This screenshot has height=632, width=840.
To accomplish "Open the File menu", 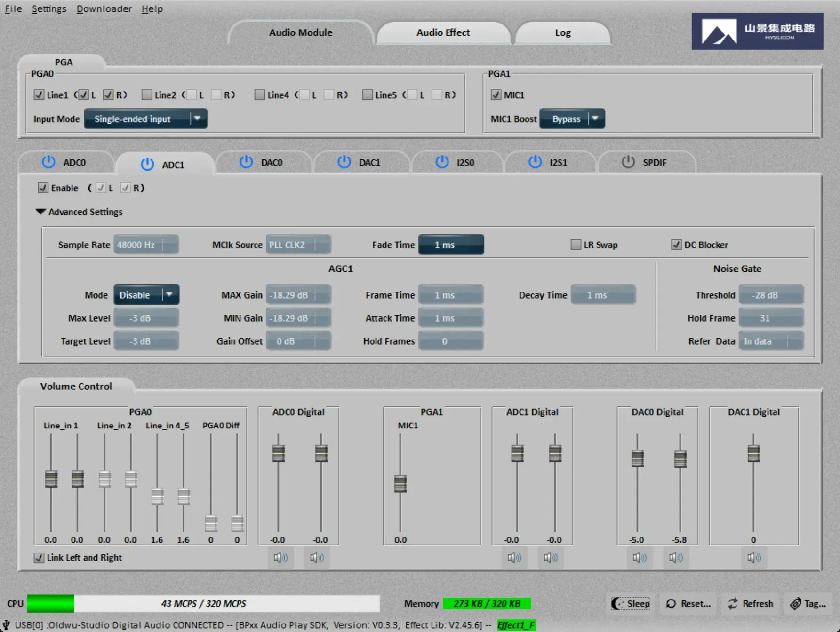I will point(13,8).
